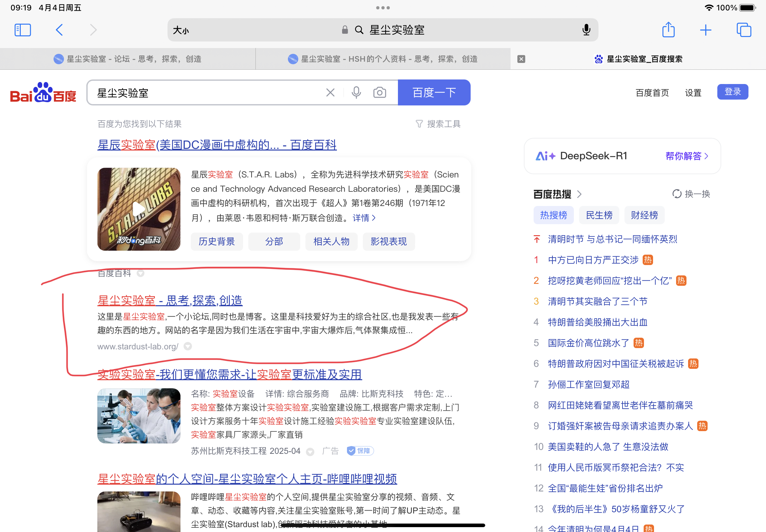This screenshot has width=766, height=532.
Task: Open the bilibili robot car thumbnail
Action: point(139,511)
